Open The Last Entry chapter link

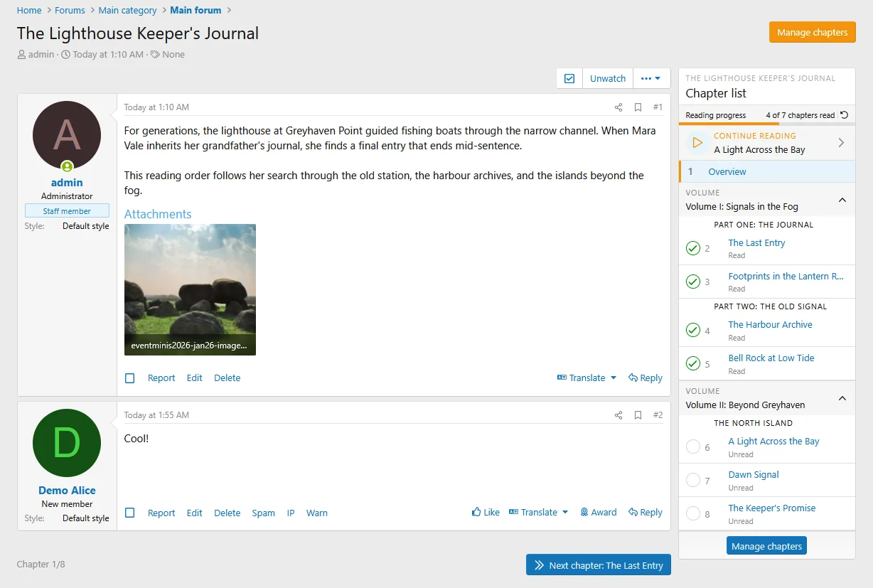756,243
